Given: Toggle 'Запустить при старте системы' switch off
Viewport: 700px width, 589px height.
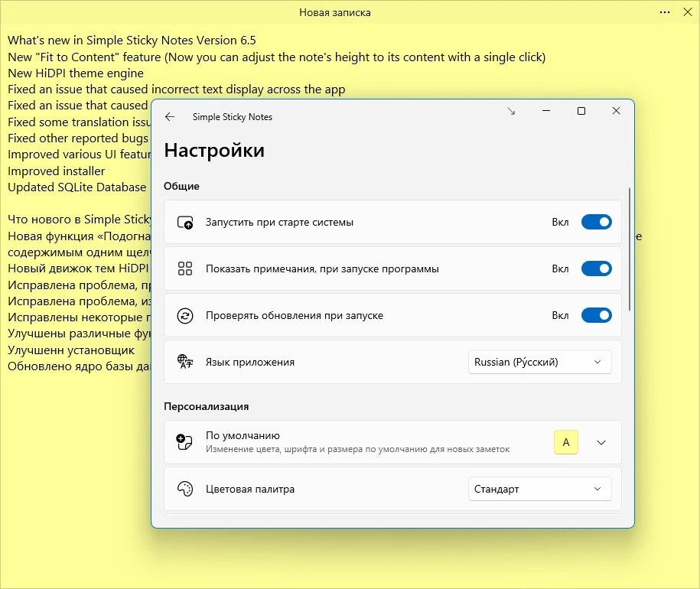Looking at the screenshot, I should point(597,222).
